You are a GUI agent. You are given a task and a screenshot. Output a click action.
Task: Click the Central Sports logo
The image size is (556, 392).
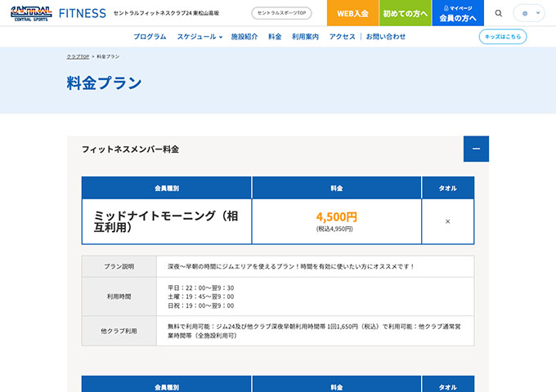click(x=31, y=13)
